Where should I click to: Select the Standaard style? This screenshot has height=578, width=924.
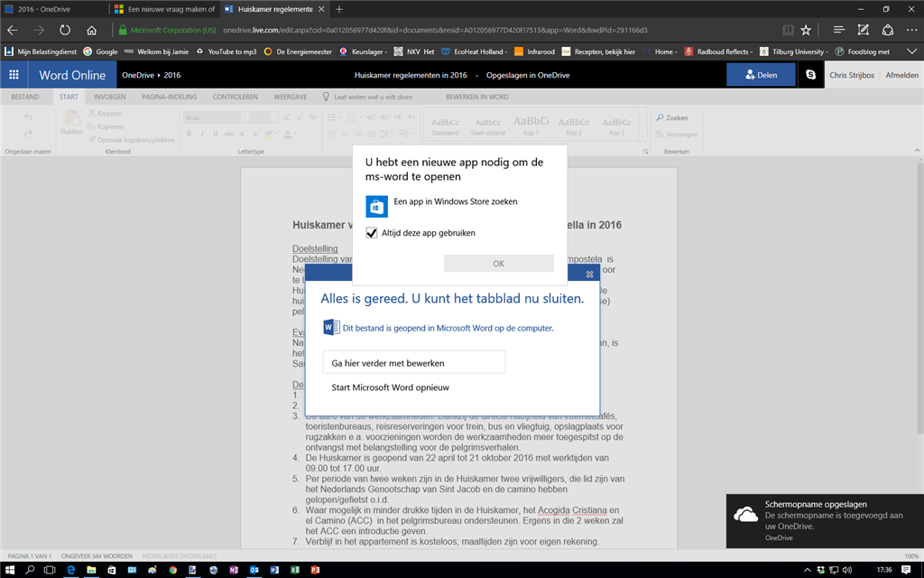(445, 126)
